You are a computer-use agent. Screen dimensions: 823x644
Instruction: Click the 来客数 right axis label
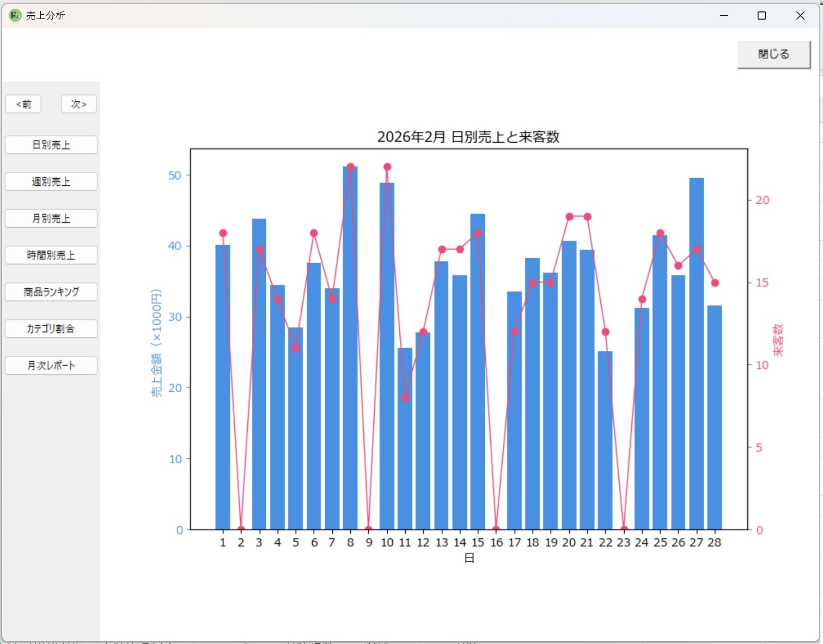[x=778, y=340]
